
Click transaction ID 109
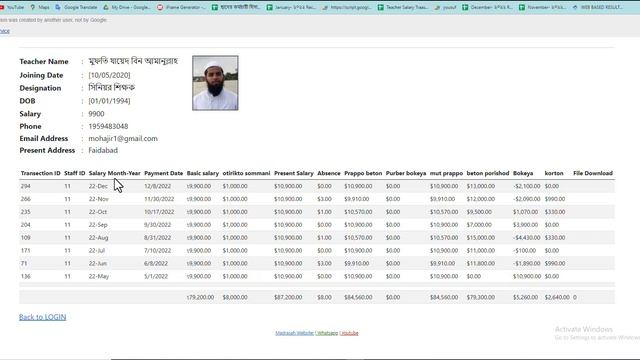point(25,238)
